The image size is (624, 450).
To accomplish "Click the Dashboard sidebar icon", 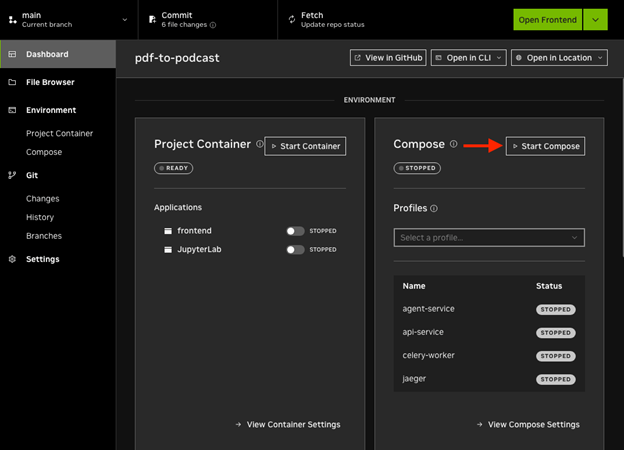I will [12, 54].
